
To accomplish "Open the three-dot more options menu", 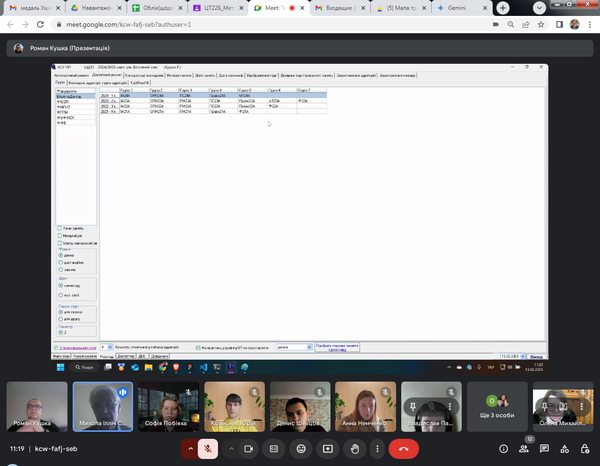I will (x=378, y=449).
